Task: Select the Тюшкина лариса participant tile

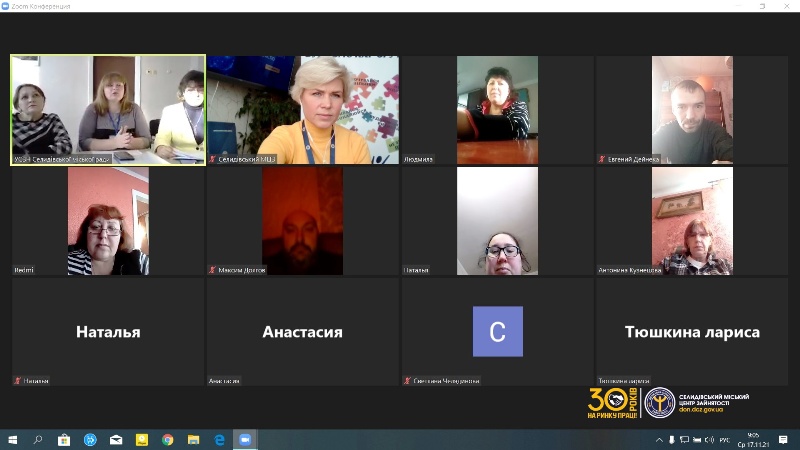Action: pos(692,332)
